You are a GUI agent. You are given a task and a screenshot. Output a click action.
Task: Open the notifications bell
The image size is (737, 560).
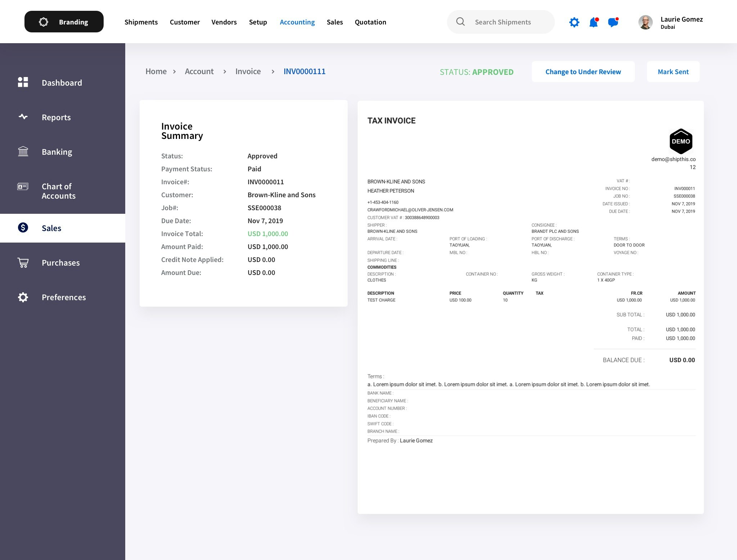pos(593,22)
